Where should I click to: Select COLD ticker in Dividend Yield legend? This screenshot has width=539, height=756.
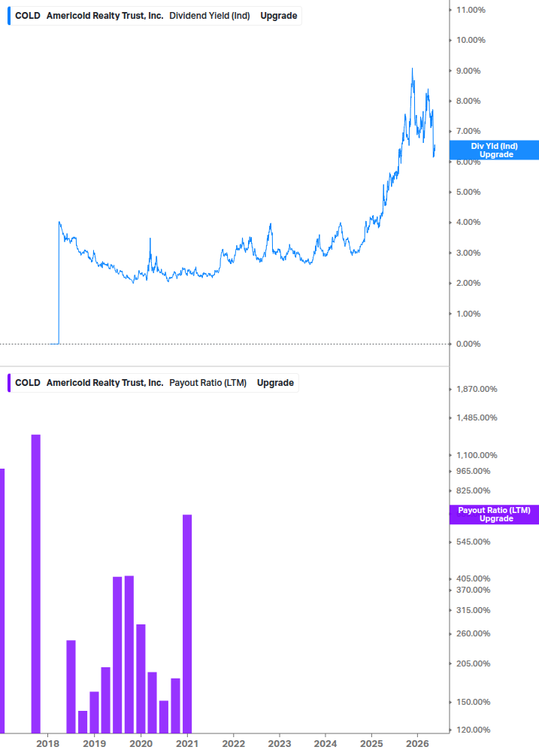click(x=28, y=16)
